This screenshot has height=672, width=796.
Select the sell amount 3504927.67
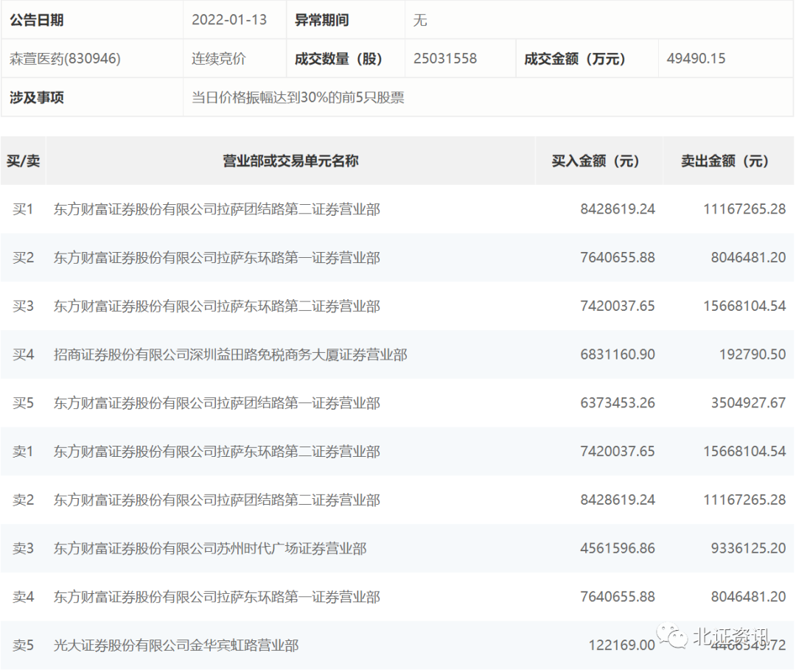748,403
